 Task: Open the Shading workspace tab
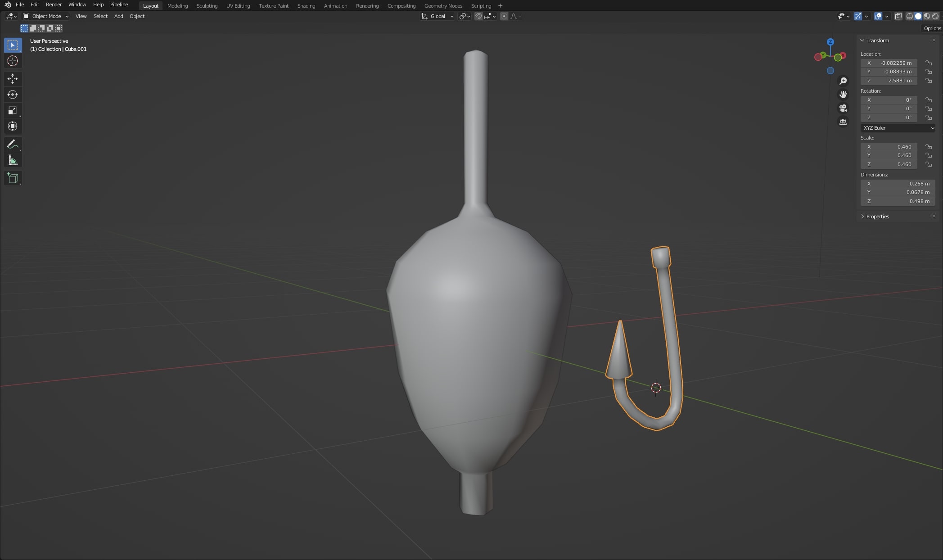(306, 6)
